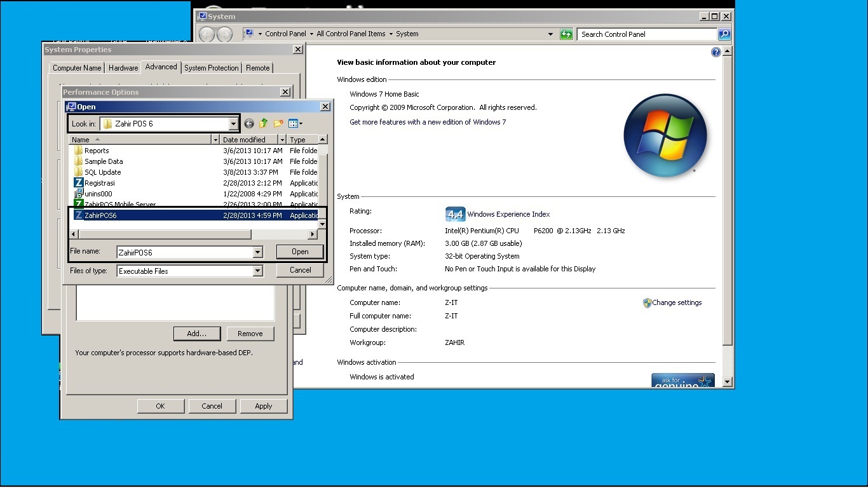Open the Change settings link
This screenshot has width=868, height=488.
click(x=677, y=303)
